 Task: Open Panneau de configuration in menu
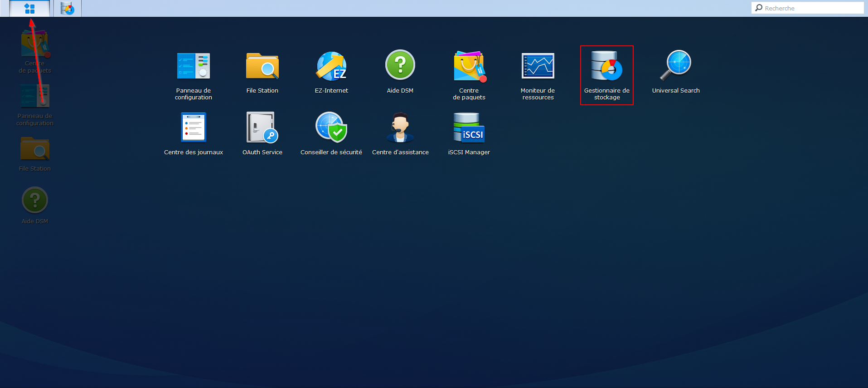point(194,75)
